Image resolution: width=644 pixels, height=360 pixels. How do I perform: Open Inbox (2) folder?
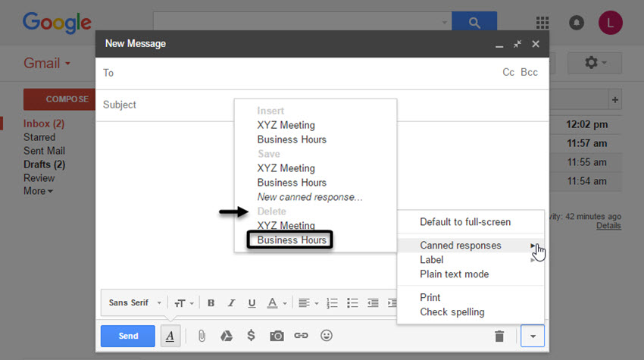pyautogui.click(x=44, y=124)
